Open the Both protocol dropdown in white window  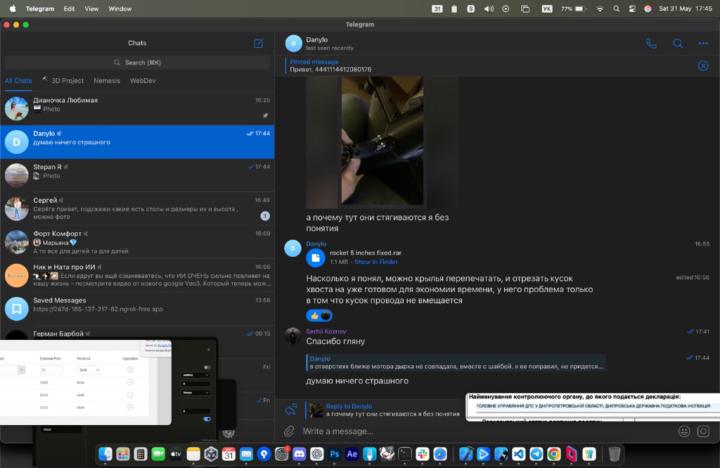(88, 370)
